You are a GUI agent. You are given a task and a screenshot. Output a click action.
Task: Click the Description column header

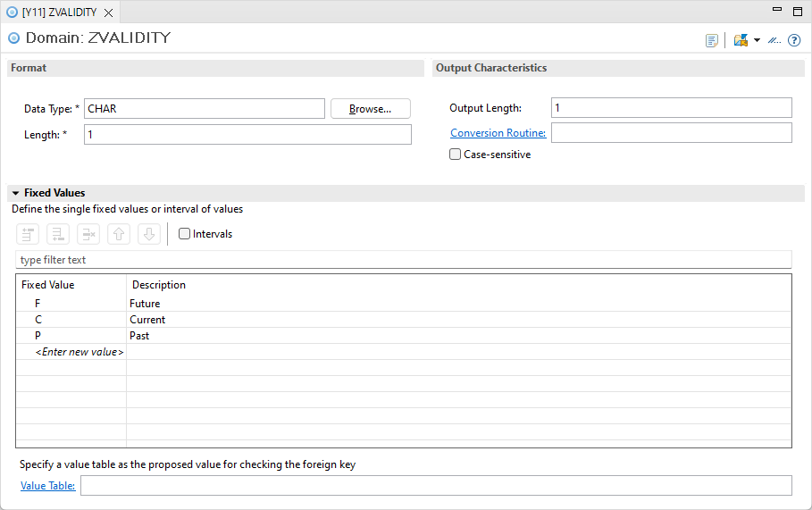point(459,285)
